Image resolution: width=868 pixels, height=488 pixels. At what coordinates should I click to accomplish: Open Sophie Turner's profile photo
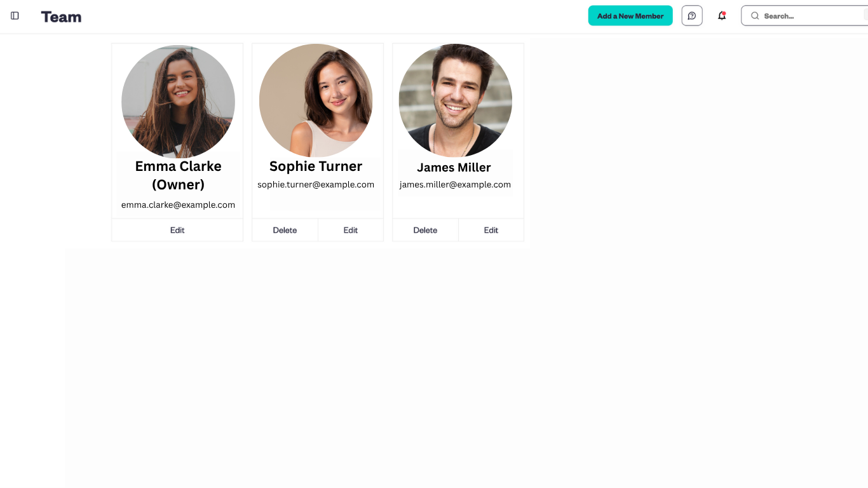pos(316,100)
